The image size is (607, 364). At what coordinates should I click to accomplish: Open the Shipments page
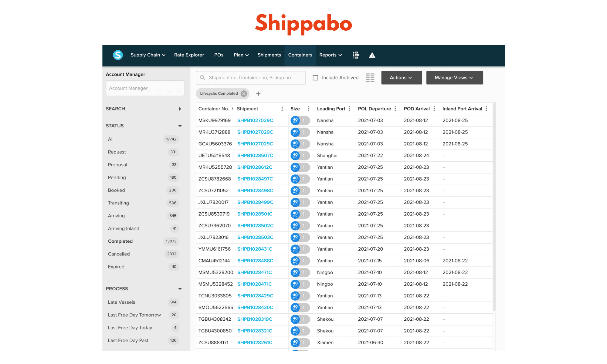269,55
